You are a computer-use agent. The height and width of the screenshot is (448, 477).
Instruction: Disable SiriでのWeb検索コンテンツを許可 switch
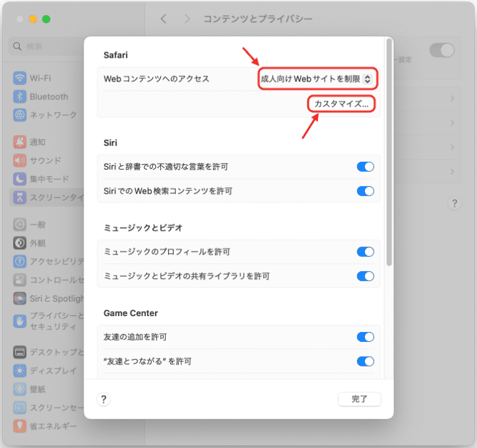(365, 191)
